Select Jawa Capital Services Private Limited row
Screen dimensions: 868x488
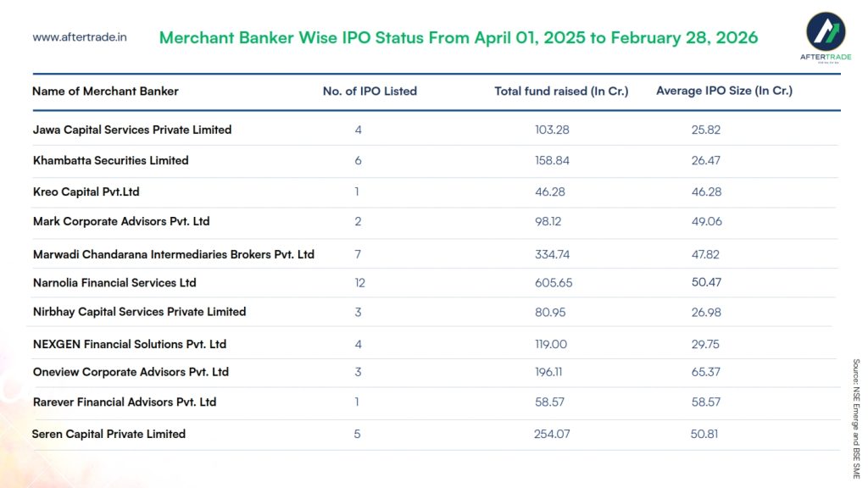(132, 130)
